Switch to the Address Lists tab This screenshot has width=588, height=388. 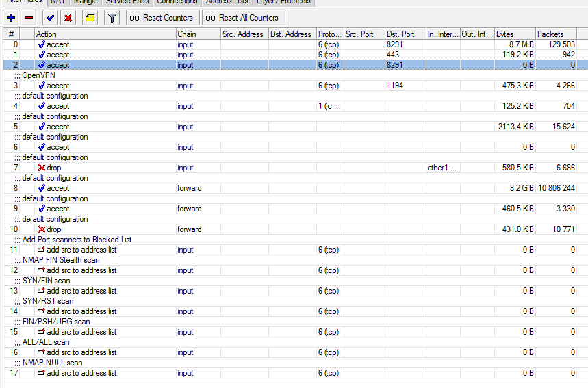pyautogui.click(x=227, y=2)
